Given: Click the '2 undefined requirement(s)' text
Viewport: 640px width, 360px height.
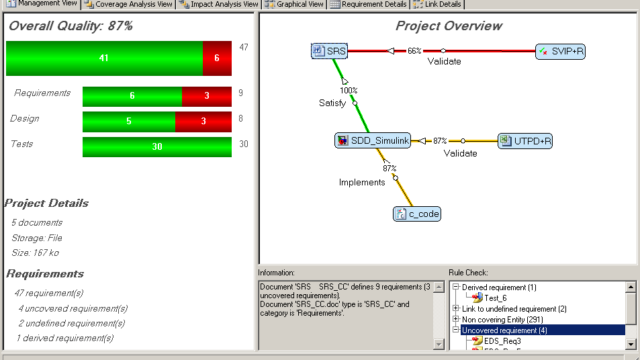Looking at the screenshot, I should coord(72,323).
